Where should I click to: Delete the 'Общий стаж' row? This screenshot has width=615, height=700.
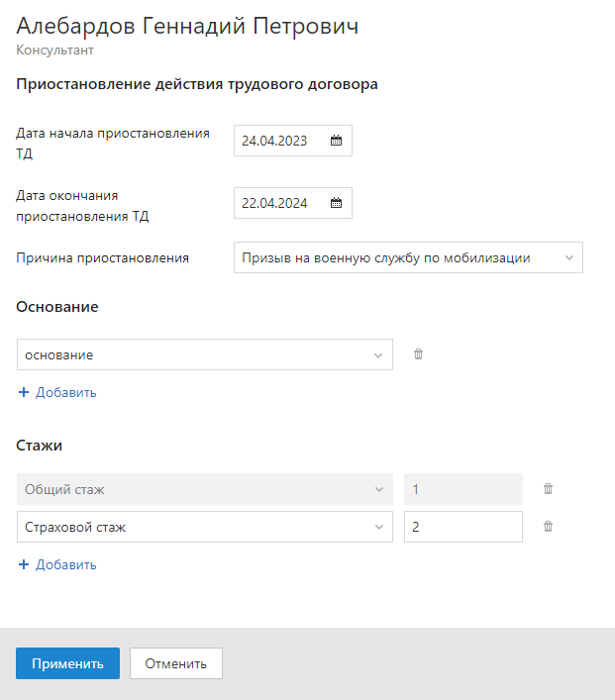548,488
